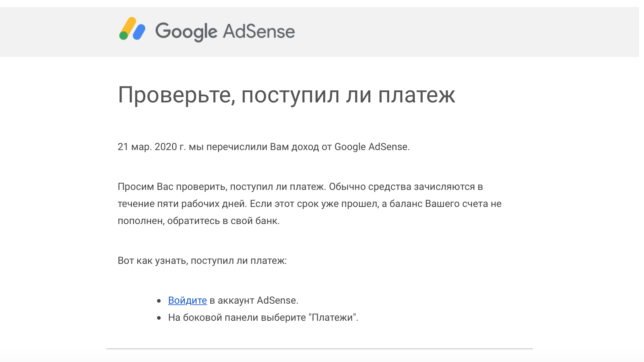Click the Google AdSense logo icon
The height and width of the screenshot is (362, 644).
tap(132, 28)
